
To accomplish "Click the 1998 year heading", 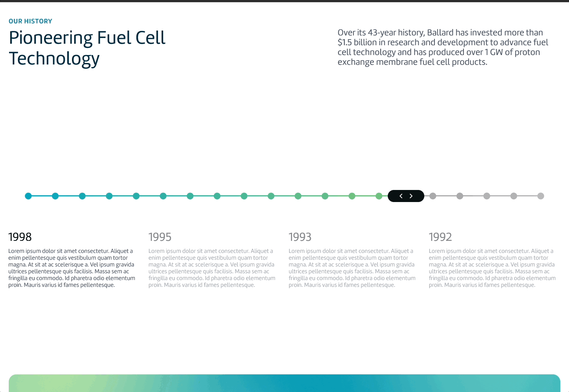I will tap(20, 237).
